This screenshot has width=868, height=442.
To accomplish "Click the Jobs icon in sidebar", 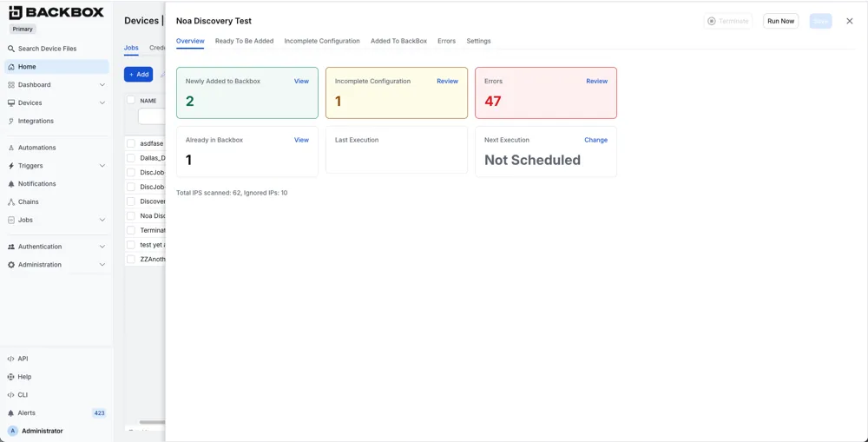I will click(x=11, y=220).
